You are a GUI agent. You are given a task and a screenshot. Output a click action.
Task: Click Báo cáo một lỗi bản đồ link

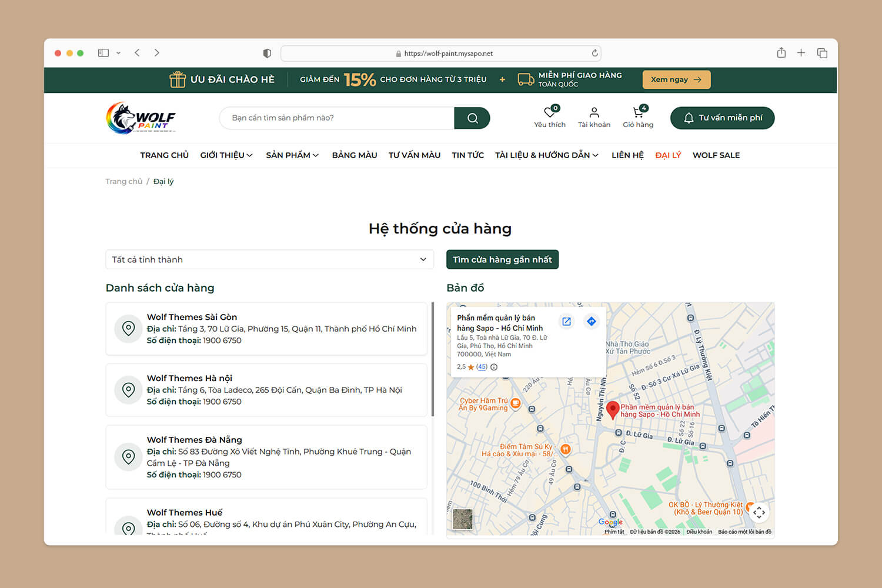click(744, 532)
